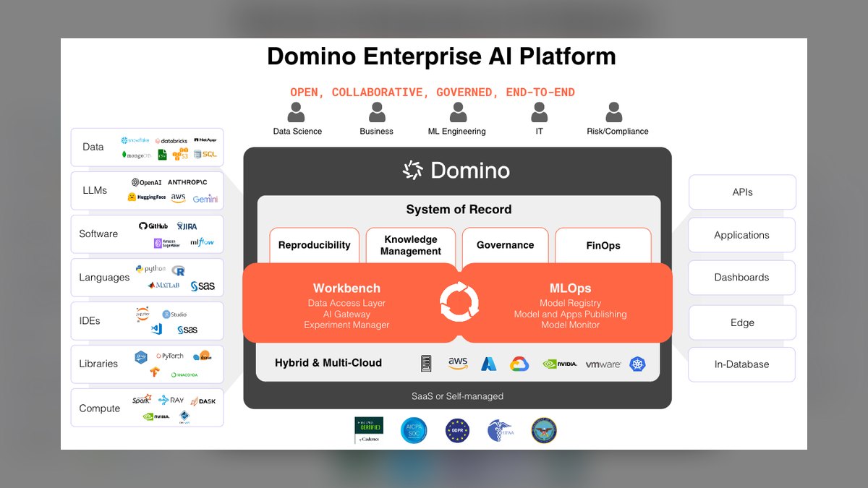Click the Data Science persona icon

(297, 113)
